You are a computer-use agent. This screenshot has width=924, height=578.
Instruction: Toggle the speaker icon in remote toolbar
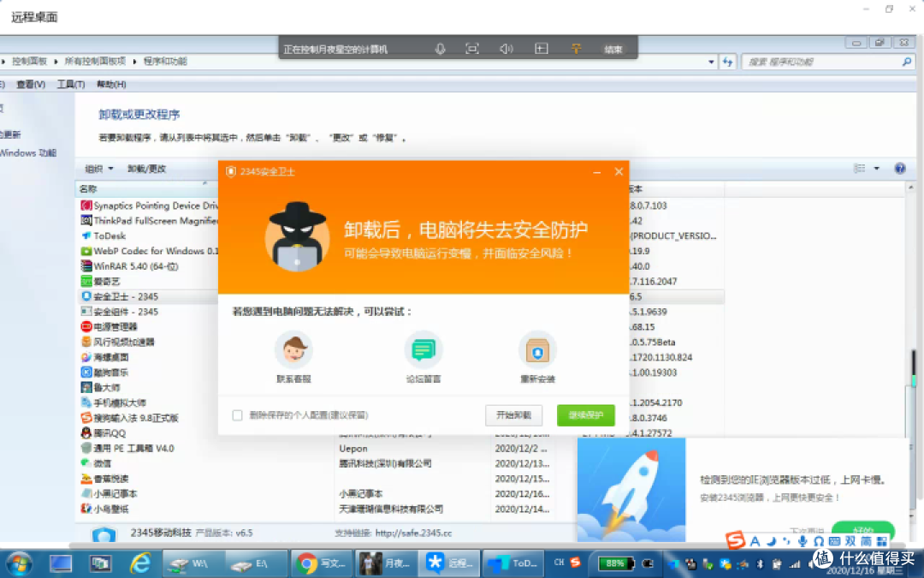click(506, 49)
